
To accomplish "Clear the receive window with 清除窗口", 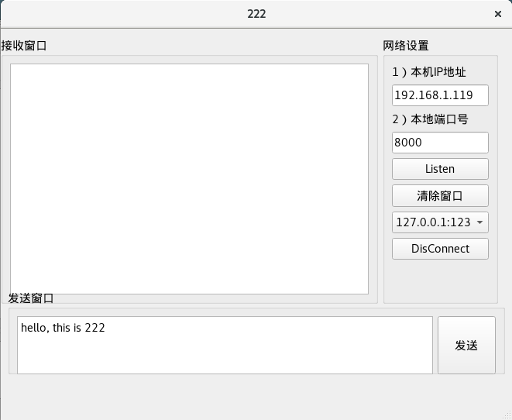I will [440, 195].
